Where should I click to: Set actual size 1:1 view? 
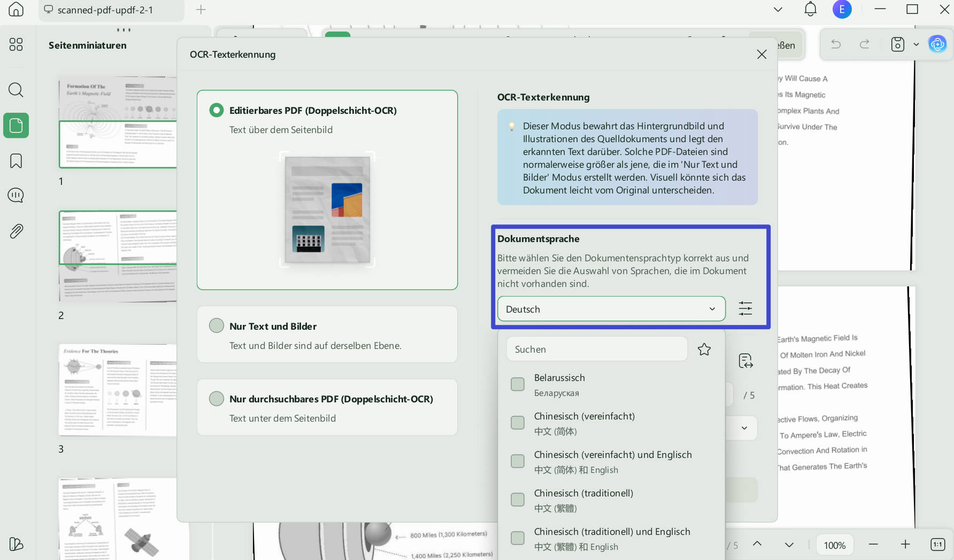[938, 545]
